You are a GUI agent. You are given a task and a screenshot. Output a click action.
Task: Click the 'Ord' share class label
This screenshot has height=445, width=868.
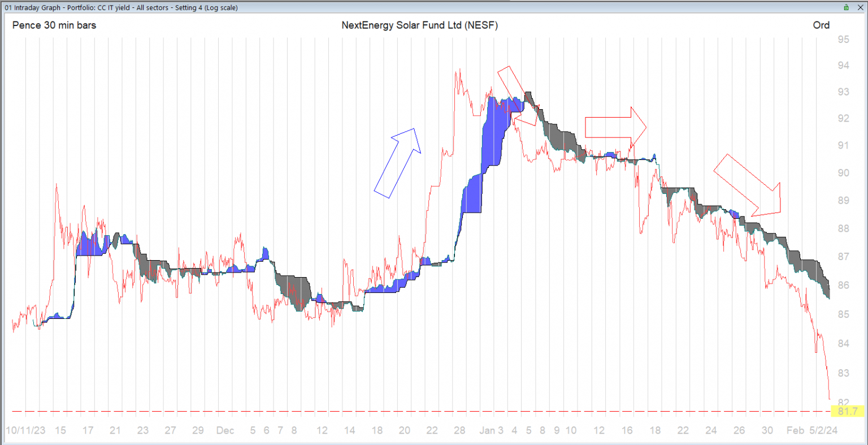click(x=821, y=25)
